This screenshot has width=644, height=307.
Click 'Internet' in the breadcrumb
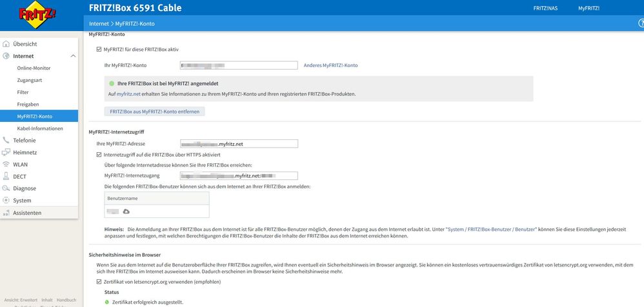99,24
